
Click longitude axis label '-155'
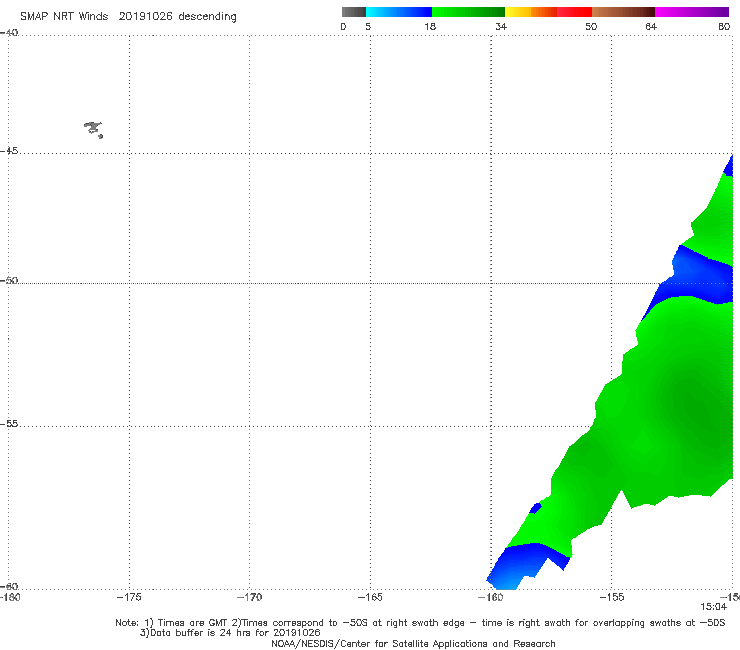[612, 597]
